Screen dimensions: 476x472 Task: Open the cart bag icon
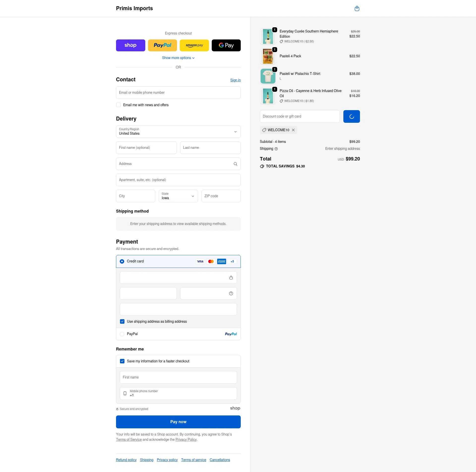click(357, 8)
